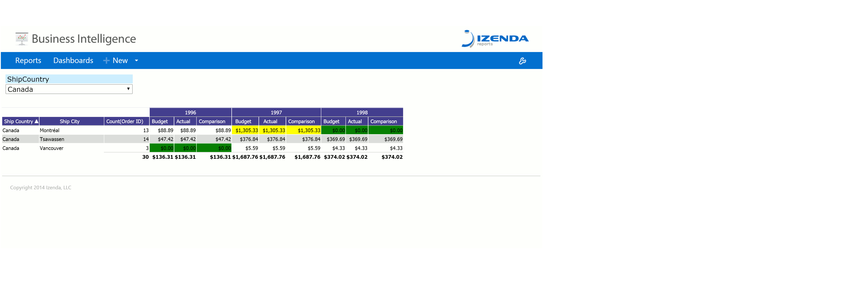Open the Reports tab
Image resolution: width=868 pixels, height=305 pixels.
point(28,61)
